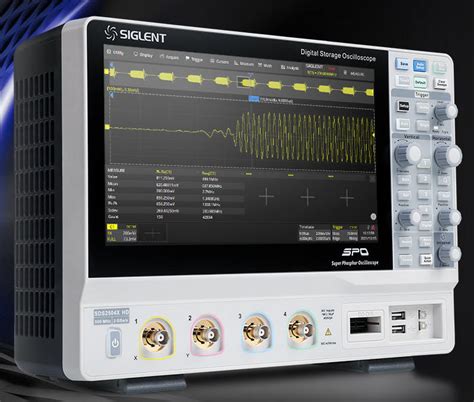Click the blue trigger delay marker above waveform

(x=254, y=99)
